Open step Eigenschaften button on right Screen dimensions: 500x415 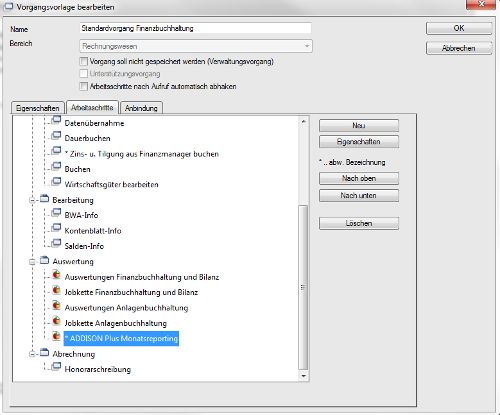(x=359, y=142)
